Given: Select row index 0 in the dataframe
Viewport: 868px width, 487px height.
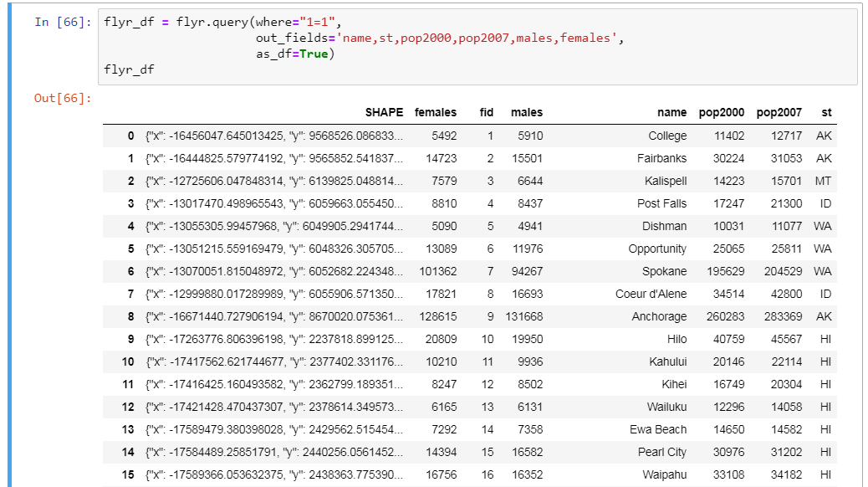Looking at the screenshot, I should point(130,136).
